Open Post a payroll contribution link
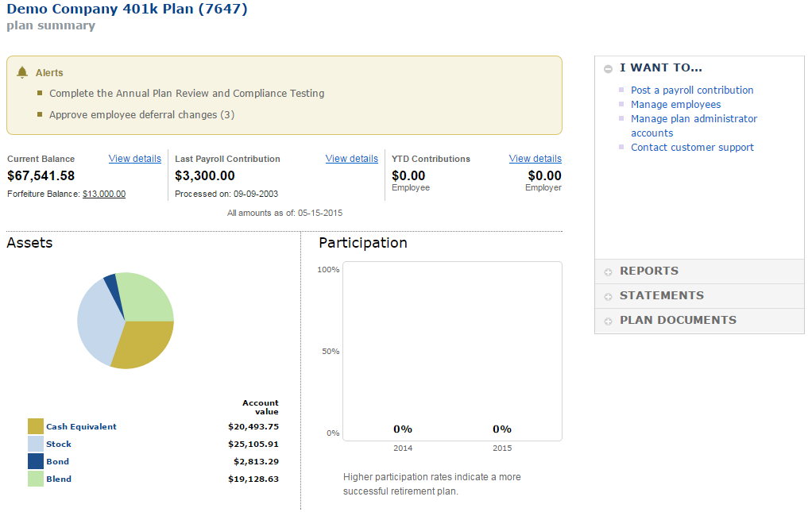The height and width of the screenshot is (512, 812). [691, 90]
